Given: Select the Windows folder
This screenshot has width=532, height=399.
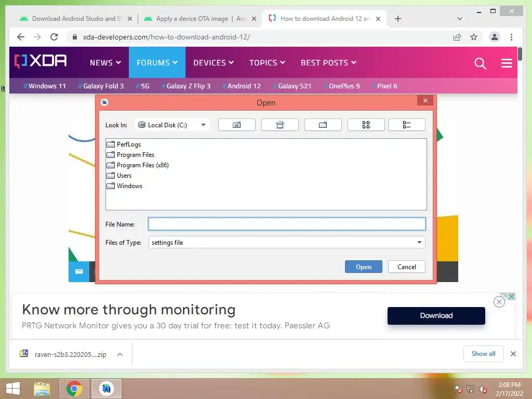Looking at the screenshot, I should pyautogui.click(x=125, y=186).
